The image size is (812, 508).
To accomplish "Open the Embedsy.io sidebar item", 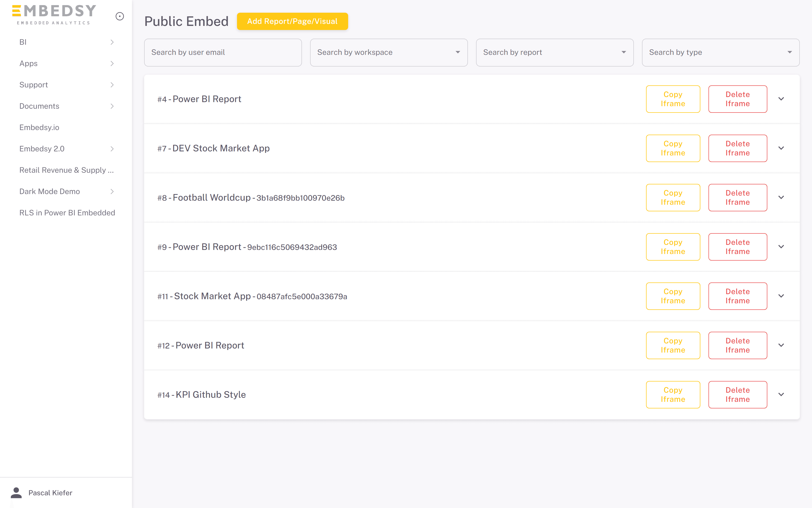I will tap(39, 127).
